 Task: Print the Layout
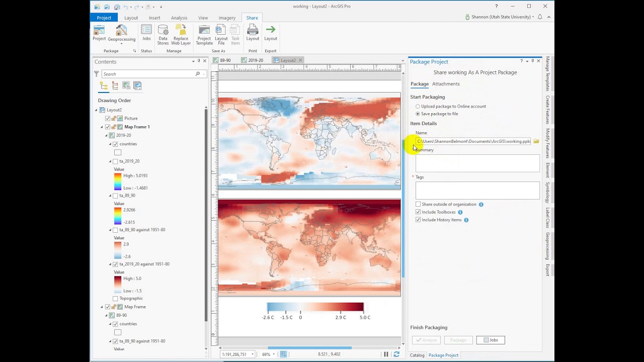click(253, 33)
